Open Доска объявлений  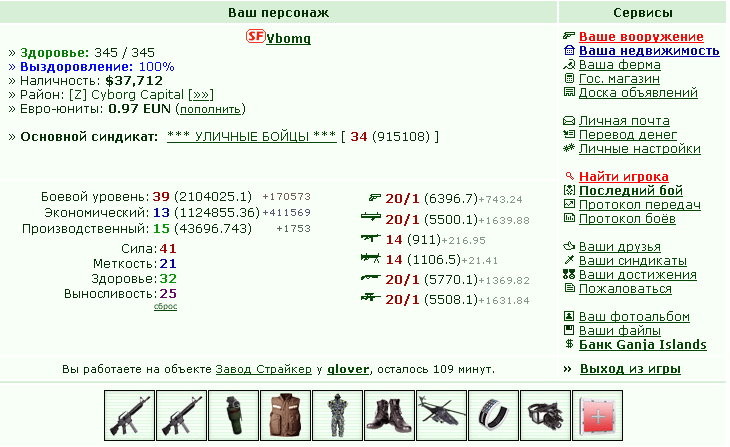tap(638, 92)
